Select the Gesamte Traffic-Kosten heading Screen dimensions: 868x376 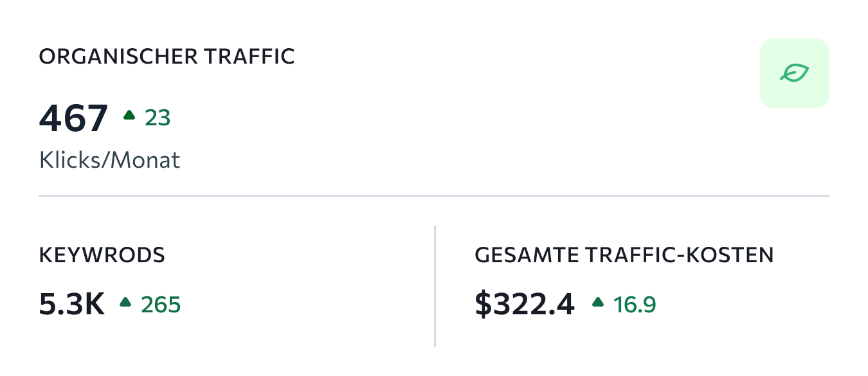(624, 255)
